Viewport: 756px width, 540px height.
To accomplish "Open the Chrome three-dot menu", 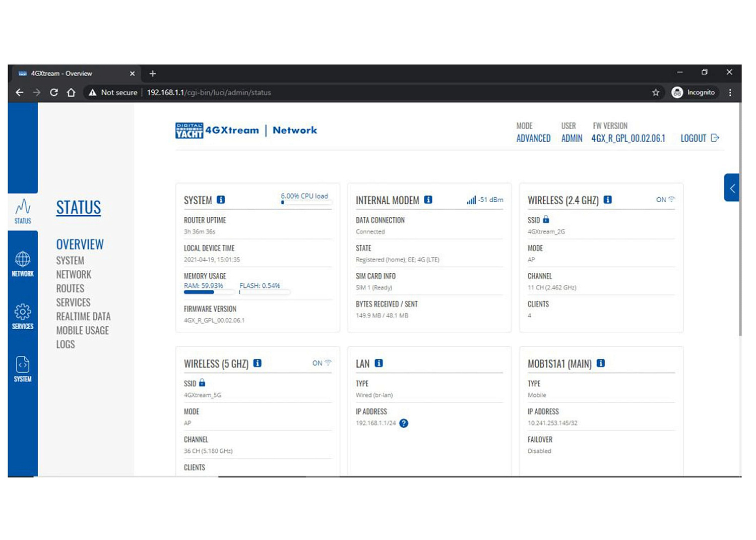I will point(730,92).
